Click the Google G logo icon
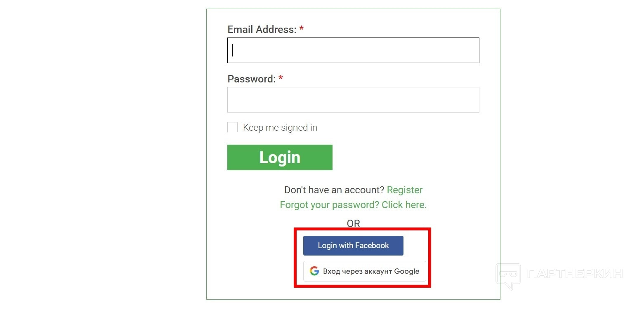Image resolution: width=644 pixels, height=312 pixels. pyautogui.click(x=314, y=271)
